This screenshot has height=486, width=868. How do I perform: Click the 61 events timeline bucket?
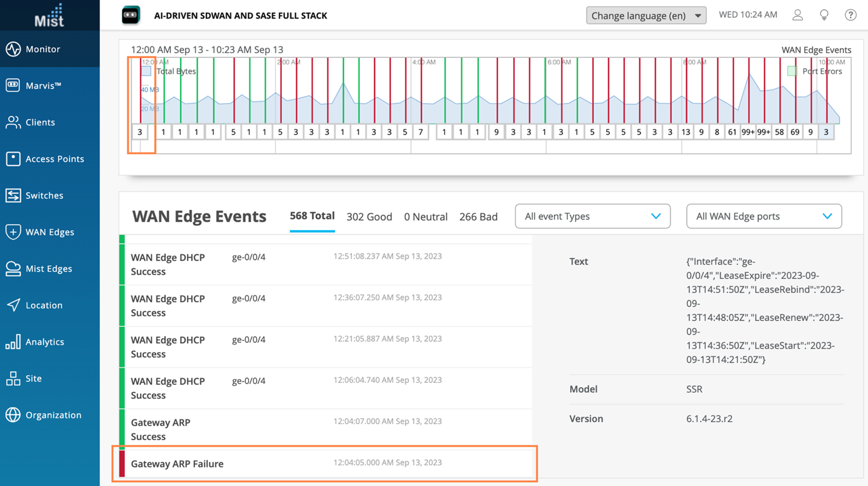tap(732, 132)
